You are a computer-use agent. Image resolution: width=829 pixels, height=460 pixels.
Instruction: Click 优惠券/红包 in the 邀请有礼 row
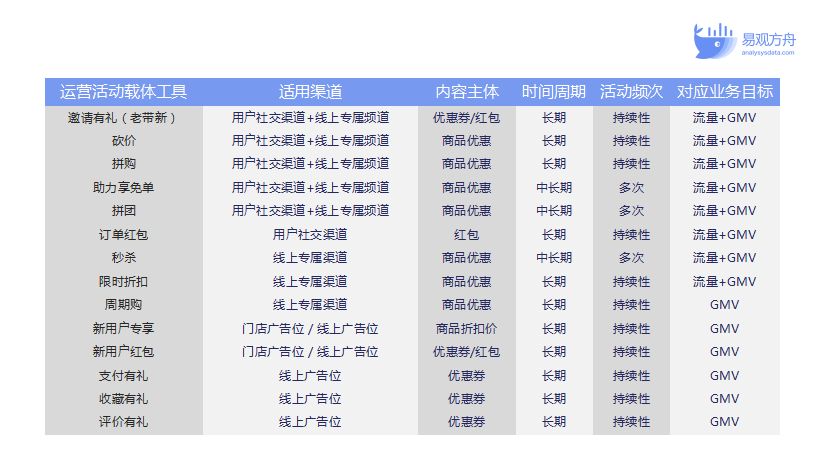coord(467,118)
